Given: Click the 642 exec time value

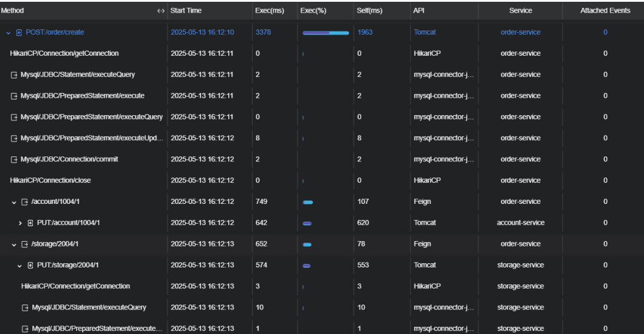Looking at the screenshot, I should 261,222.
